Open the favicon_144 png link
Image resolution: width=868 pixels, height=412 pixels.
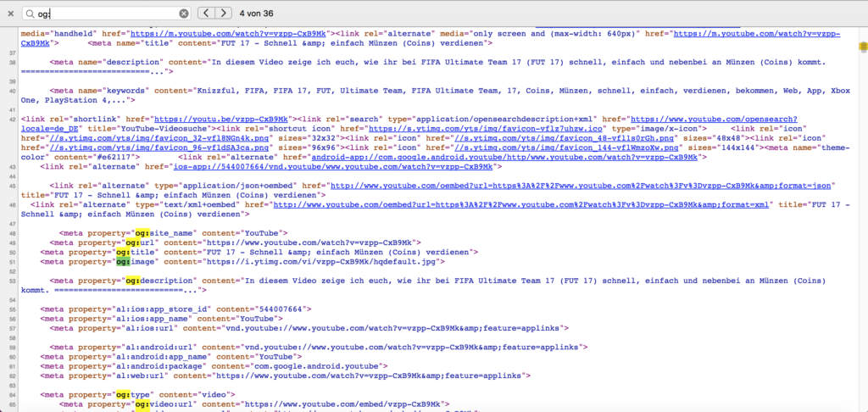[x=566, y=148]
